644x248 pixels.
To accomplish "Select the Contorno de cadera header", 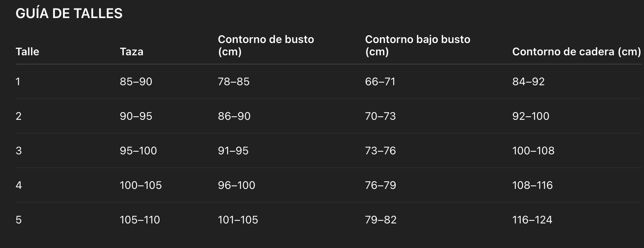I will point(576,51).
